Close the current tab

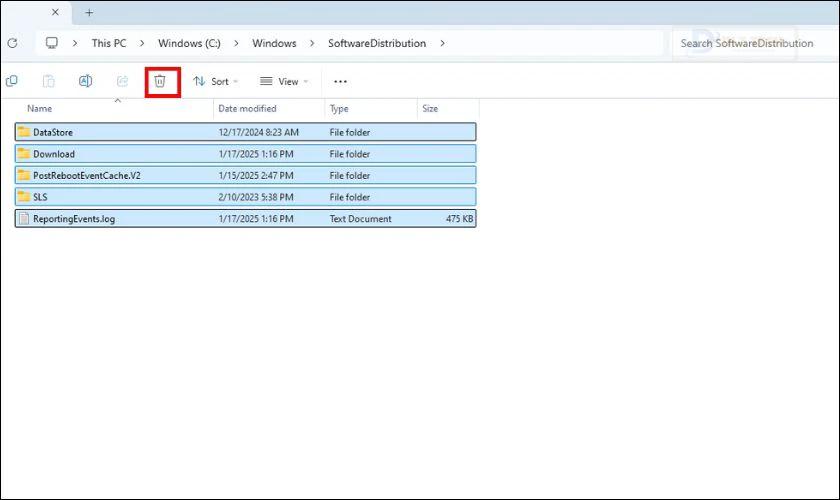coord(55,12)
